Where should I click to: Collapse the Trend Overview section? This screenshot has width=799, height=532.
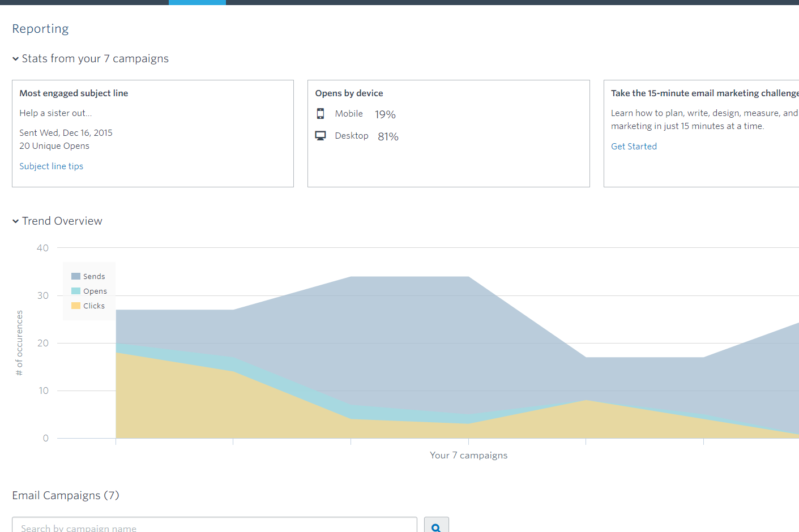(x=16, y=221)
